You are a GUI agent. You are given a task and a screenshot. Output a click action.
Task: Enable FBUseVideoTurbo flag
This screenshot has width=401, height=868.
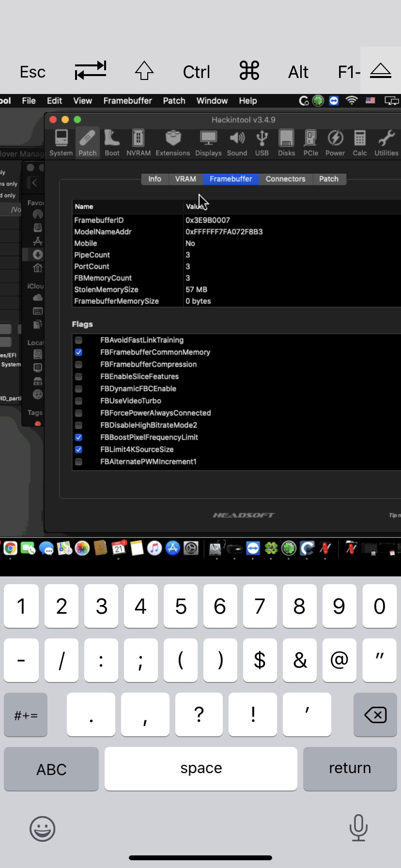tap(78, 401)
